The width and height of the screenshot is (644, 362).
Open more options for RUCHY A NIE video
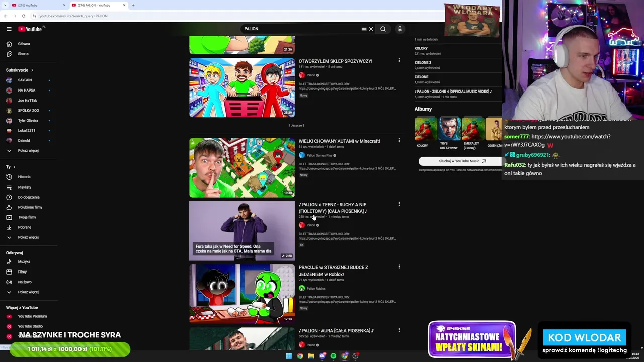pos(399,204)
